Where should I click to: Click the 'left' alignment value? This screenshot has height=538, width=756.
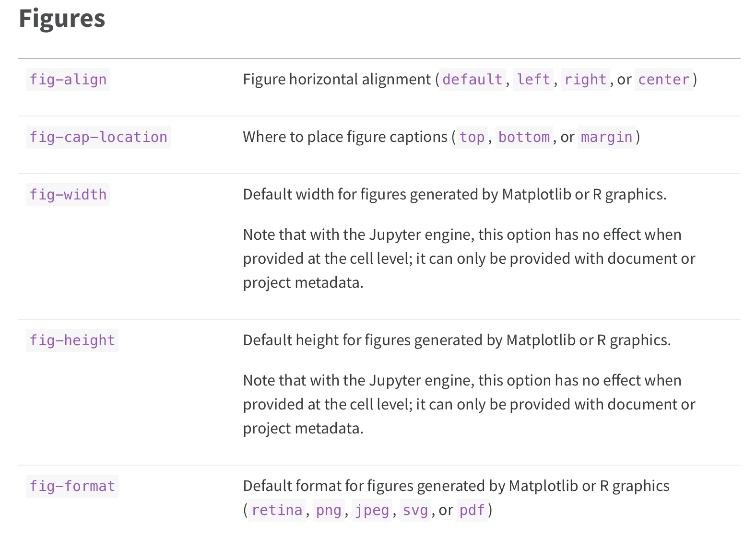pos(533,80)
